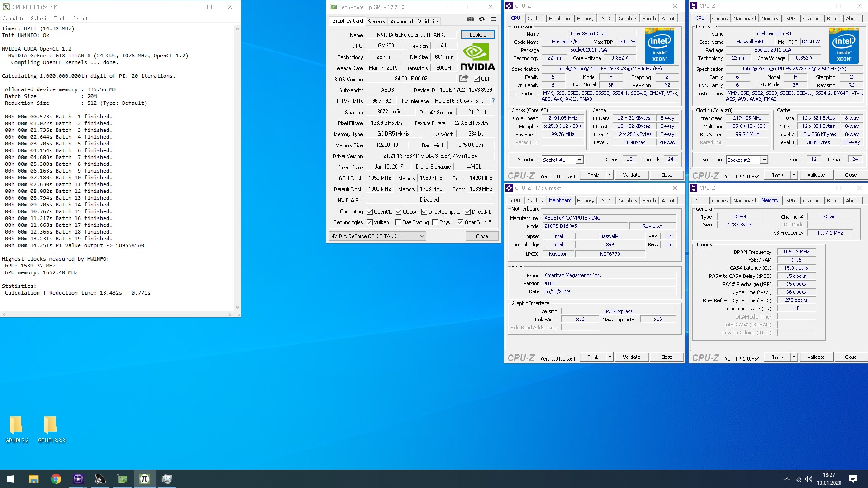
Task: Expand Tools dropdown arrow in Mainboard CPU-Z window
Action: [x=609, y=357]
